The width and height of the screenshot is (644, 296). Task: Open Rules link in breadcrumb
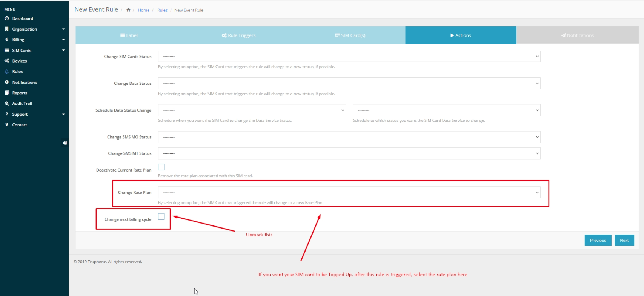point(162,10)
